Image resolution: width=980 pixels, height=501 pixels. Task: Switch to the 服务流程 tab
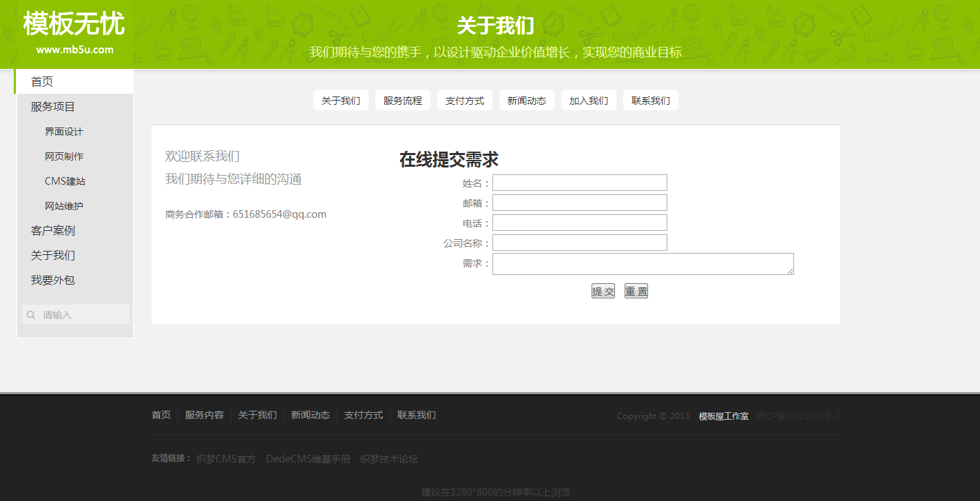tap(403, 101)
